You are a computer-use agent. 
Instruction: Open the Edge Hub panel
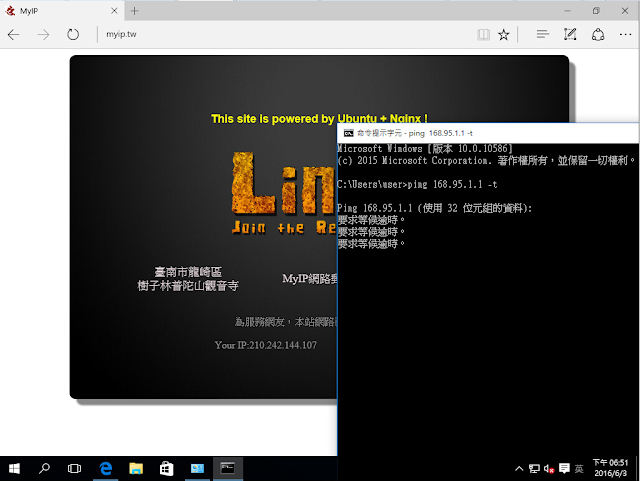(x=542, y=34)
